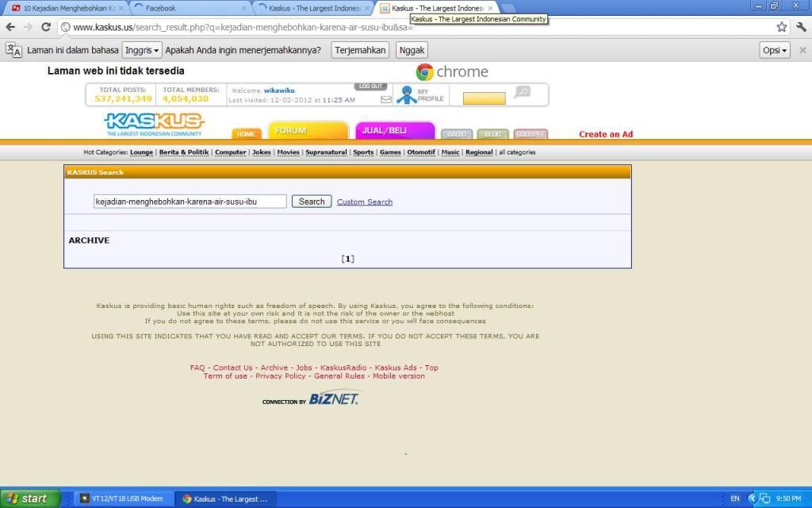Show all categories link
The width and height of the screenshot is (812, 508).
[x=517, y=152]
